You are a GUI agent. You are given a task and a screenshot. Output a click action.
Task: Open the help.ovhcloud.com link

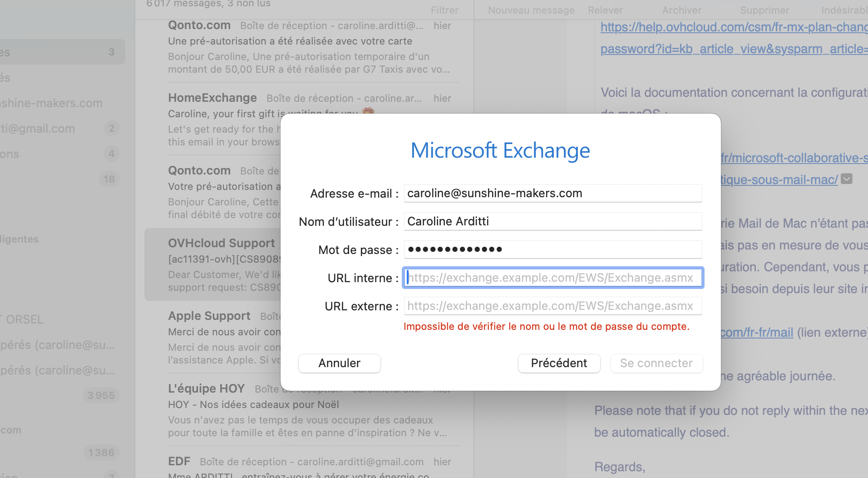coord(734,27)
